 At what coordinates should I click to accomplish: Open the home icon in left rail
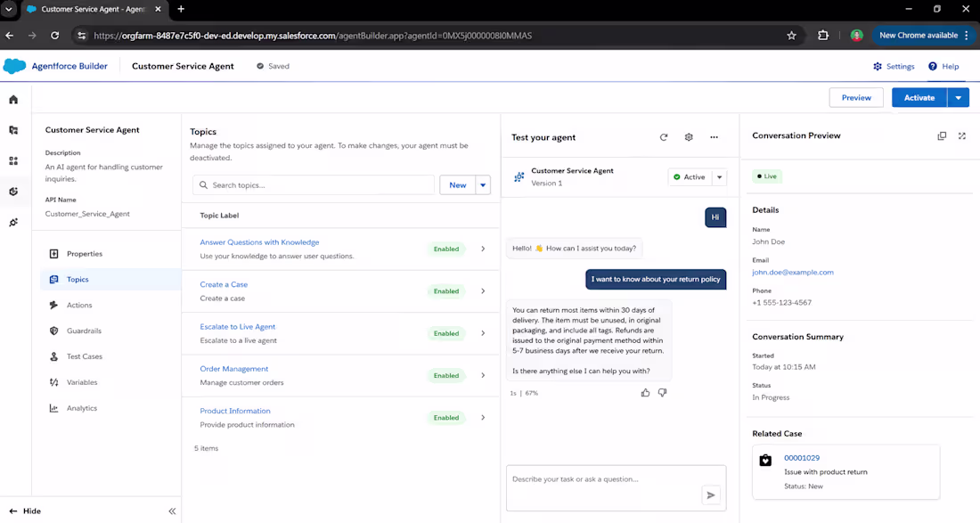pyautogui.click(x=13, y=100)
